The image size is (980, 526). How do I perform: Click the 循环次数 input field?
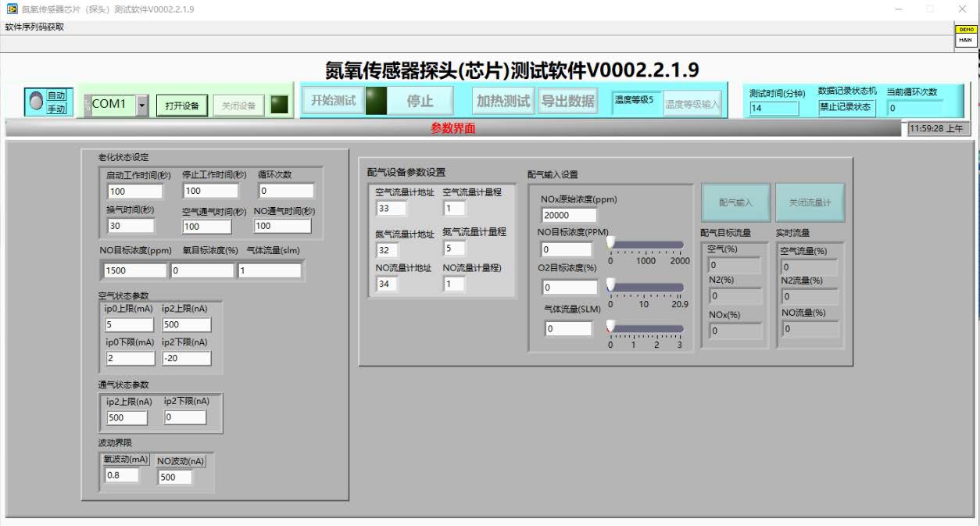coord(286,191)
